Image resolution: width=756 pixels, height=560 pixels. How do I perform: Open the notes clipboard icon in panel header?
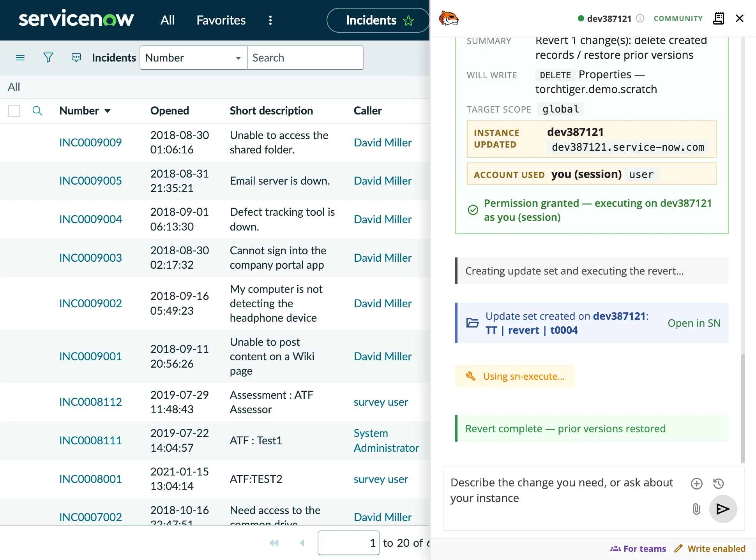pyautogui.click(x=719, y=18)
